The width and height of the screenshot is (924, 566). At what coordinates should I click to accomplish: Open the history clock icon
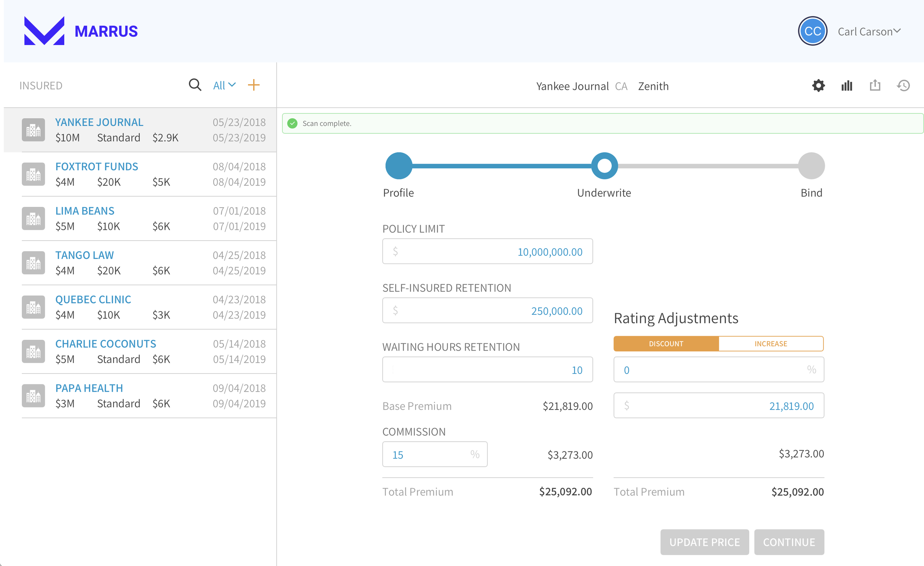903,86
